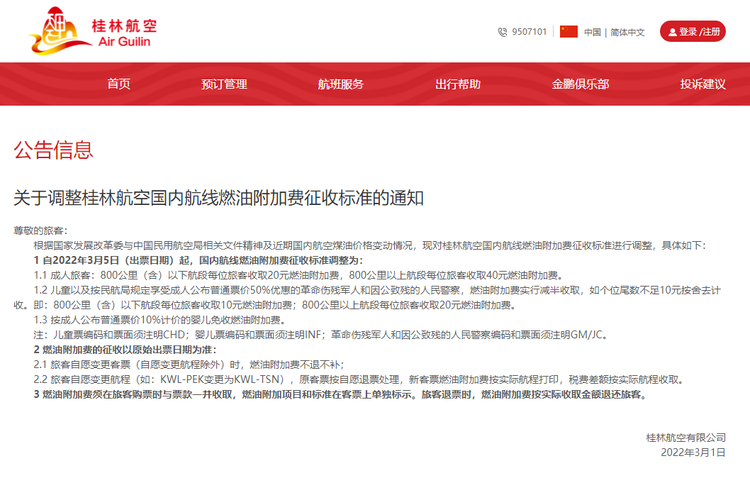
Task: Click the line 1.3 按成人公布普通票价10%
Action: point(160,320)
